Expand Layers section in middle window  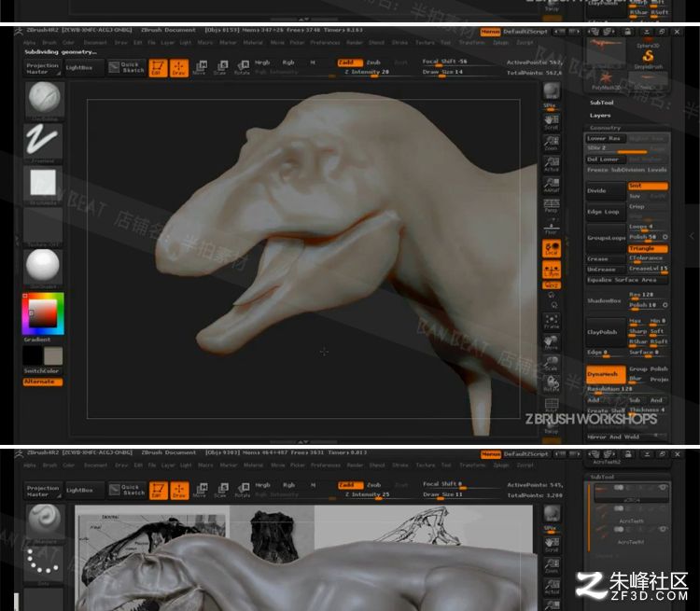(599, 116)
